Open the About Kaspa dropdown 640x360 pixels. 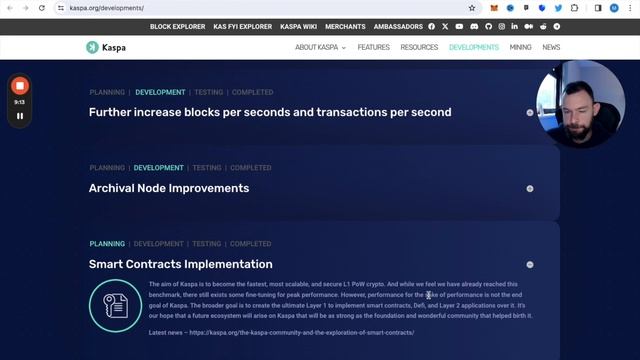[320, 47]
